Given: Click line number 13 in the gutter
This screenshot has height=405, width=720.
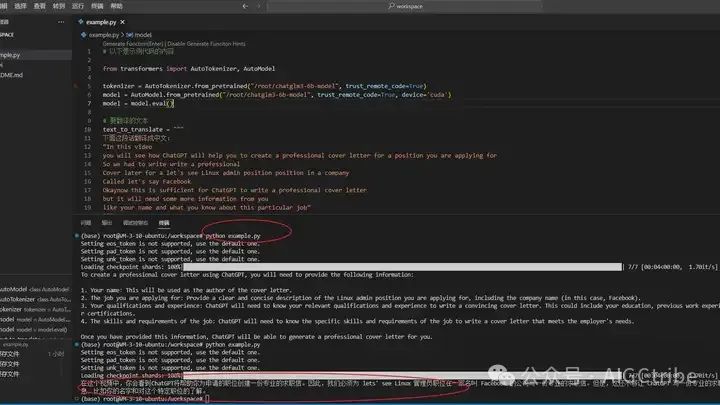Looking at the screenshot, I should (87, 156).
